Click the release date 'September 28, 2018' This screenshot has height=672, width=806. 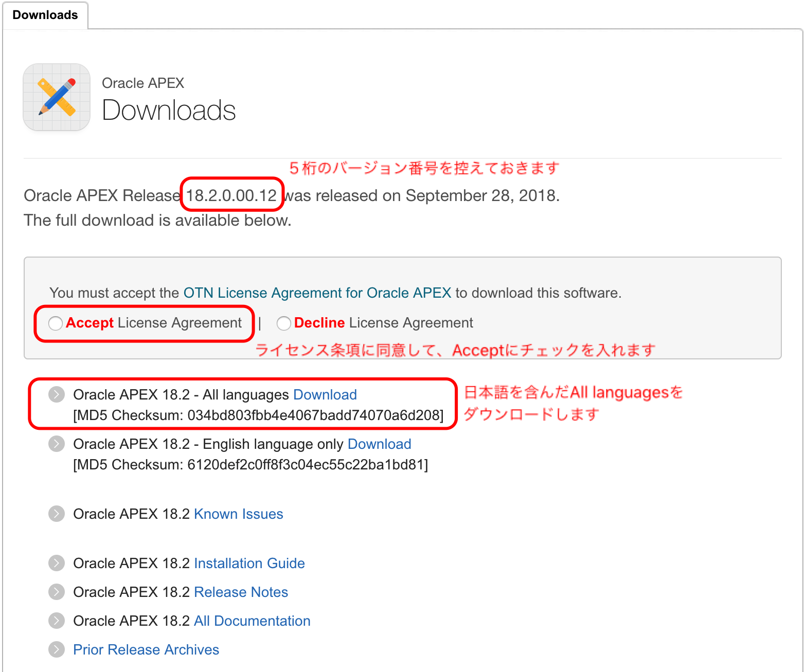pos(481,195)
